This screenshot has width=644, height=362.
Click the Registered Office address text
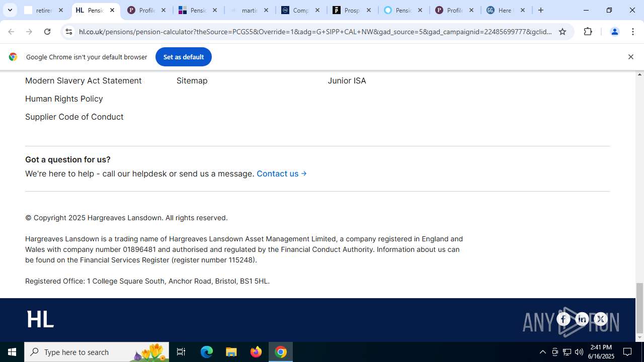pyautogui.click(x=147, y=281)
